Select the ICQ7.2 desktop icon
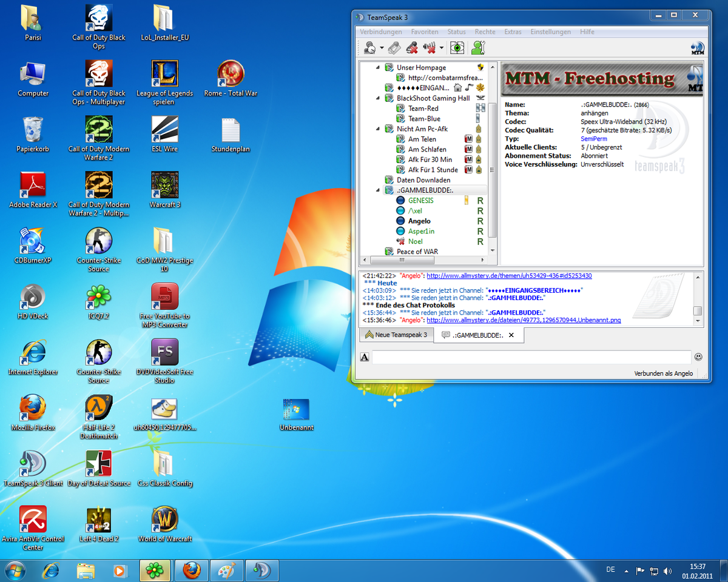This screenshot has width=728, height=582. [98, 302]
